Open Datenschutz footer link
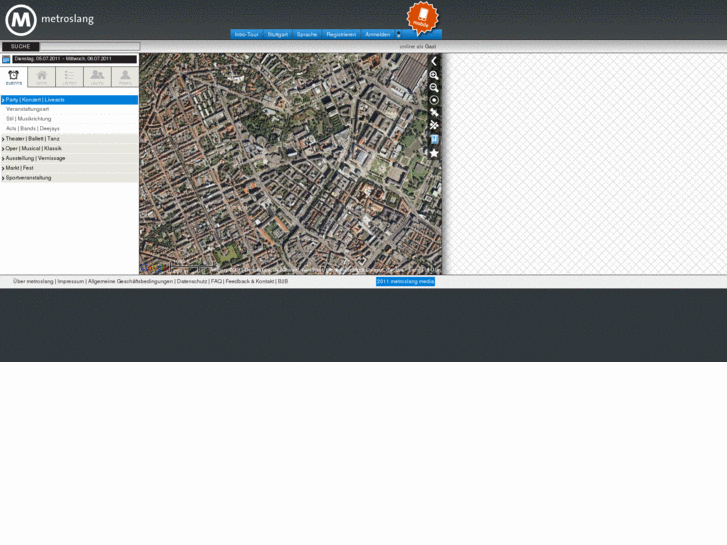 click(192, 282)
